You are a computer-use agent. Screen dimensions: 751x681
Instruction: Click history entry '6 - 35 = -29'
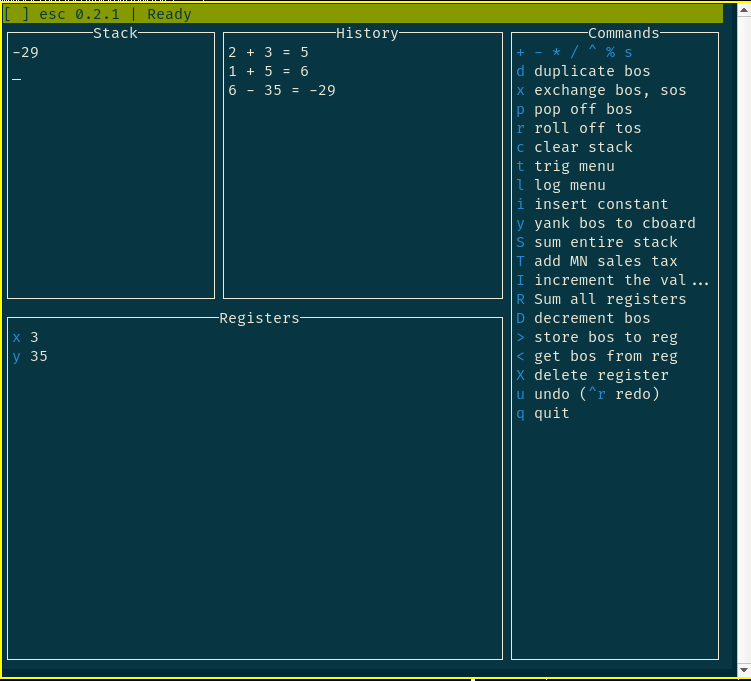pyautogui.click(x=282, y=91)
